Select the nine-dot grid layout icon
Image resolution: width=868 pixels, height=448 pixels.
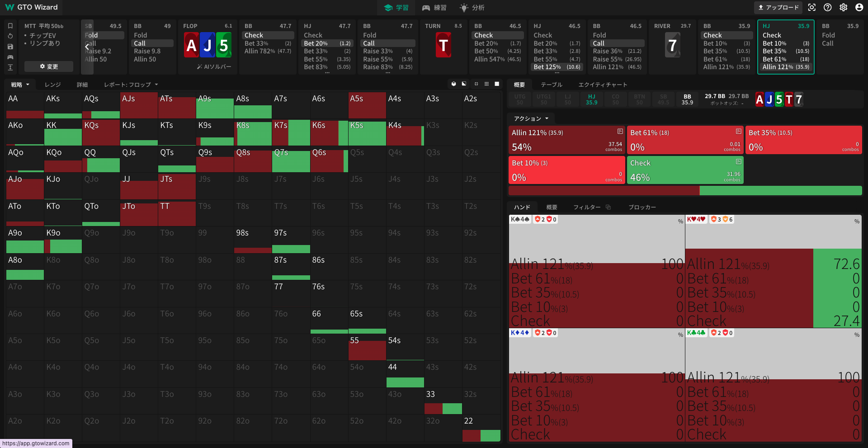[x=486, y=84]
